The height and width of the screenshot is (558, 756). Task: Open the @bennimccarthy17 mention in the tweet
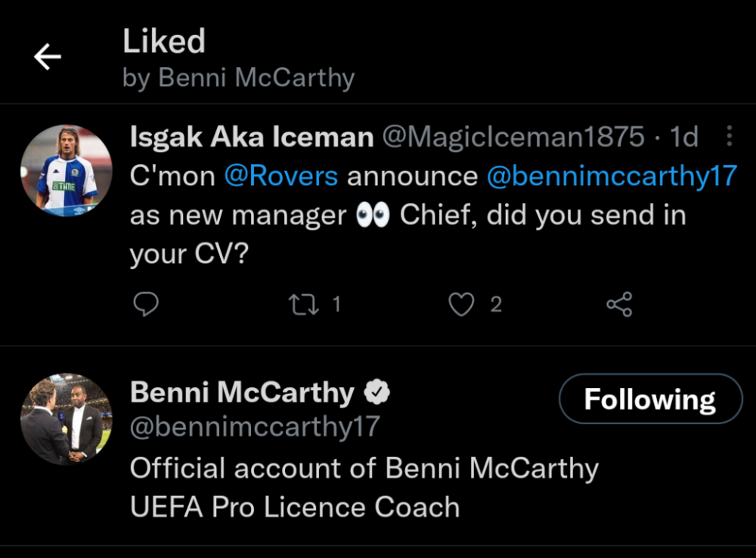[612, 176]
